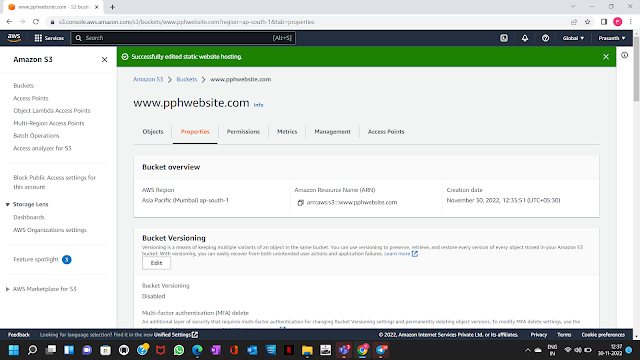Open Multi-Region Access Points
Image resolution: width=640 pixels, height=360 pixels.
49,123
